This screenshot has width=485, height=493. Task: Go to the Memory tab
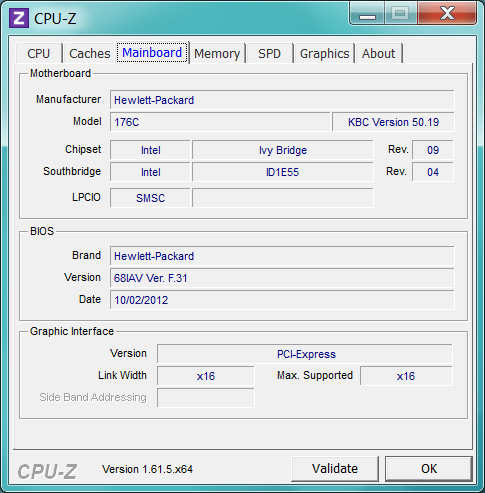[217, 53]
